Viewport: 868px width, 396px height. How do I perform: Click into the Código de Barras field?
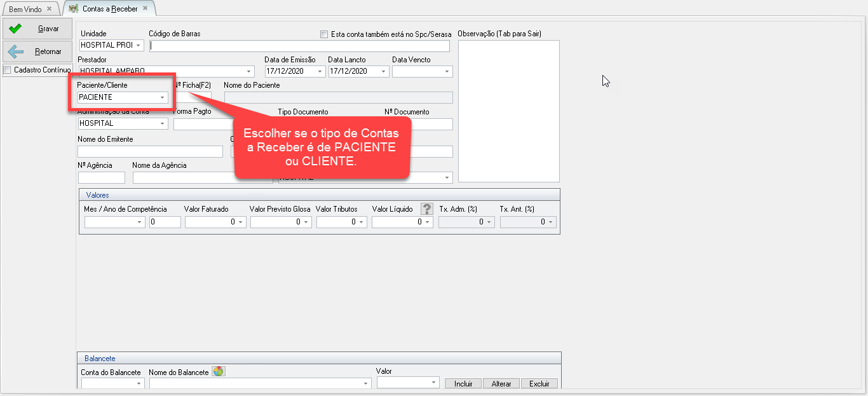(299, 46)
